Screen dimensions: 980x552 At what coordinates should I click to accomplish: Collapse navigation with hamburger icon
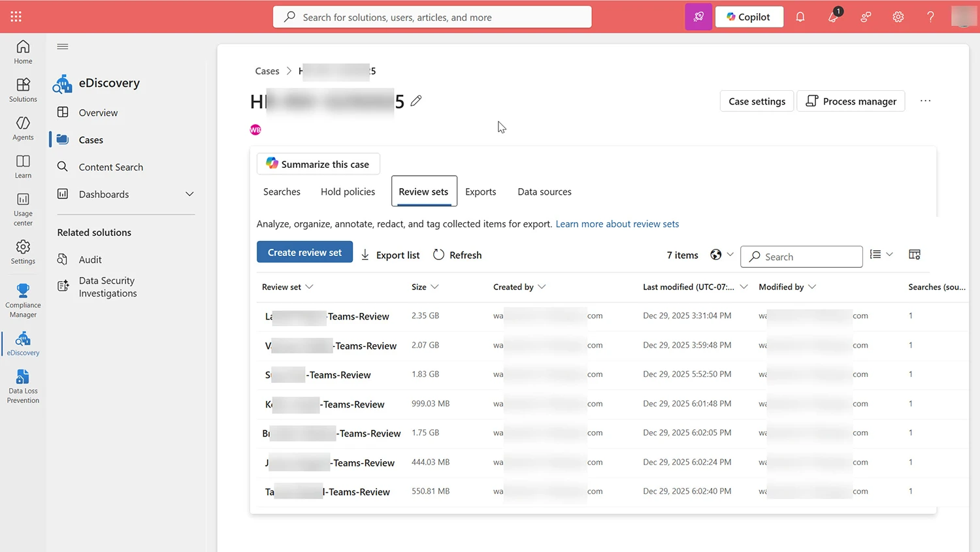pyautogui.click(x=63, y=46)
